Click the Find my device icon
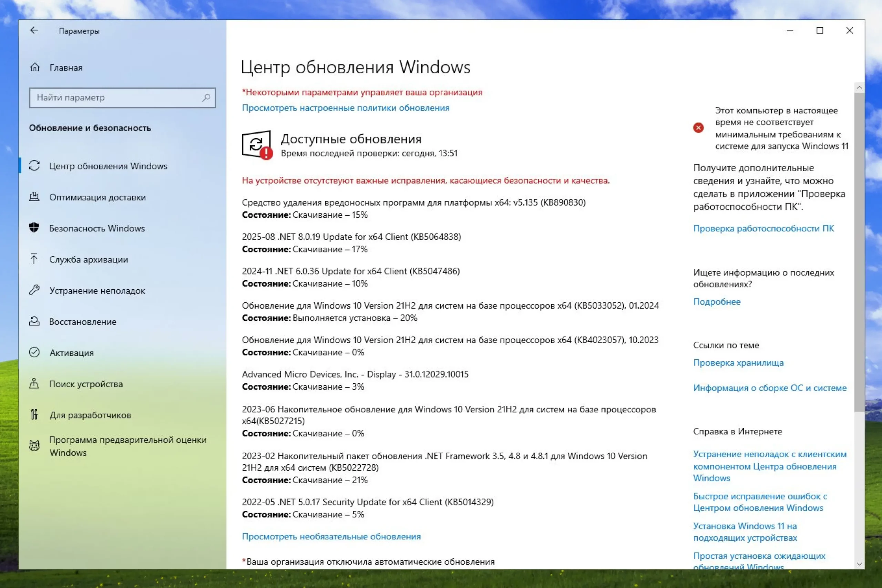 [x=34, y=384]
